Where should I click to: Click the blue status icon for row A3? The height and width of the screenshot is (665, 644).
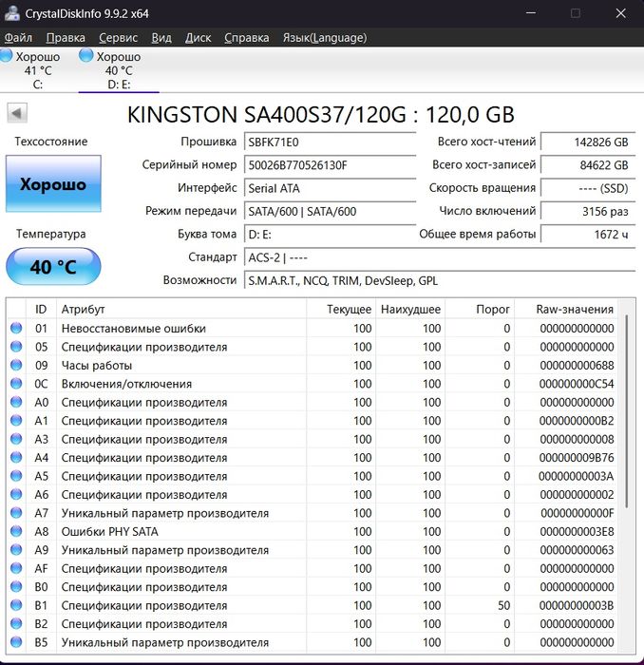coord(16,439)
